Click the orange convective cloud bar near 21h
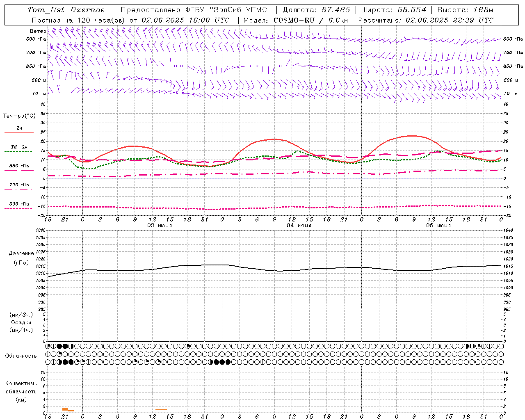Viewport: 525px width, 420px height. (65, 409)
